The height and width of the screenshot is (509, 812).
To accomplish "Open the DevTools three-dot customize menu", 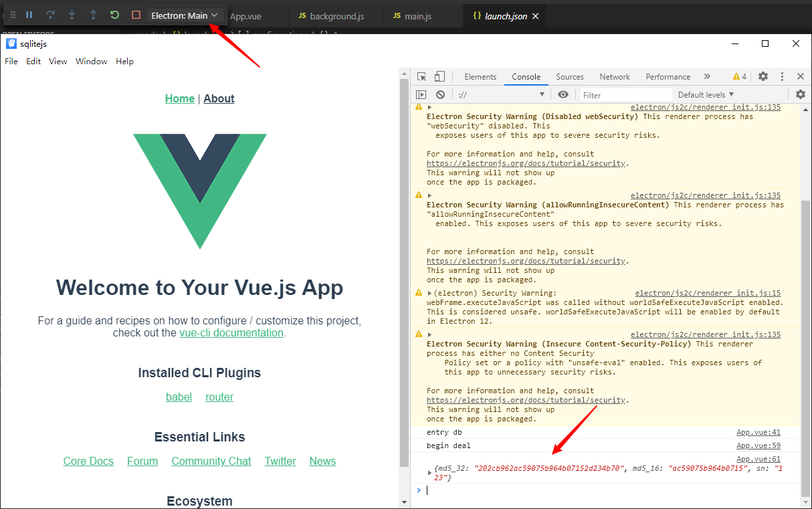I will pyautogui.click(x=782, y=77).
